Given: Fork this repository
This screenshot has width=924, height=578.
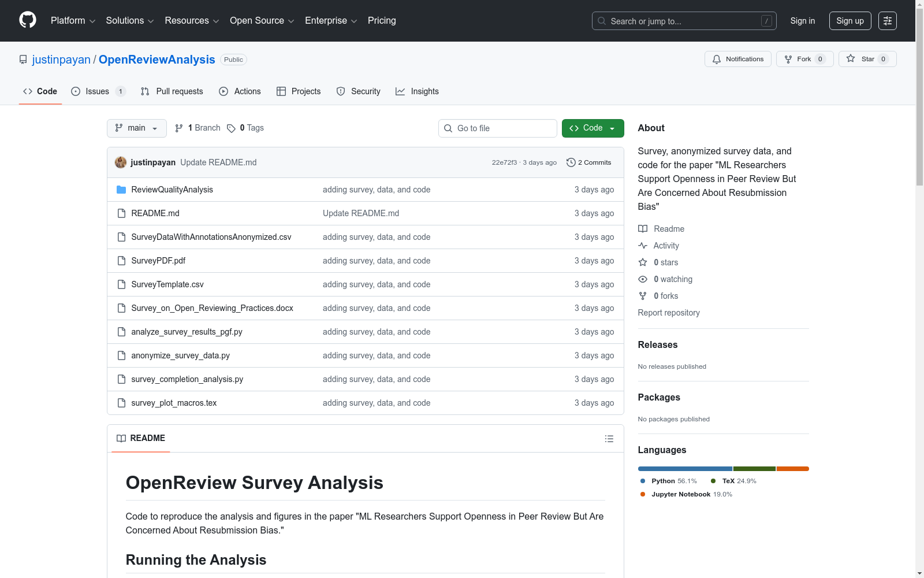Looking at the screenshot, I should (805, 59).
